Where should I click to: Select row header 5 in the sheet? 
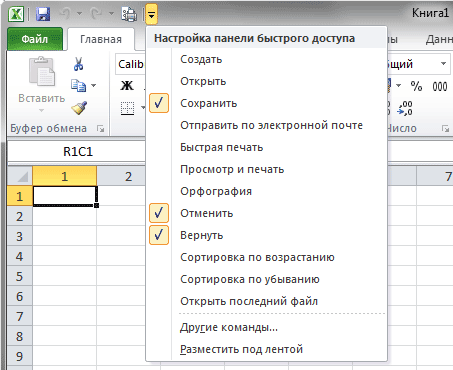[x=20, y=276]
